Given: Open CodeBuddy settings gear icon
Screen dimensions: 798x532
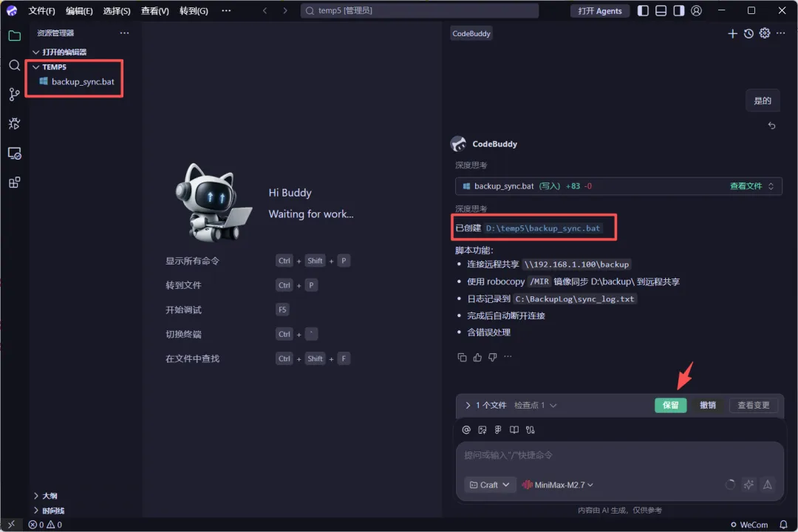Looking at the screenshot, I should click(x=765, y=33).
